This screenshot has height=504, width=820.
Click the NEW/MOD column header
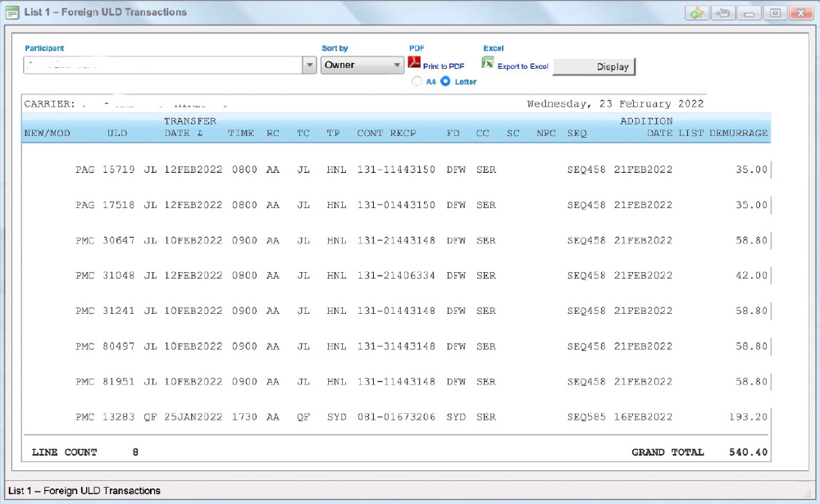pyautogui.click(x=47, y=134)
